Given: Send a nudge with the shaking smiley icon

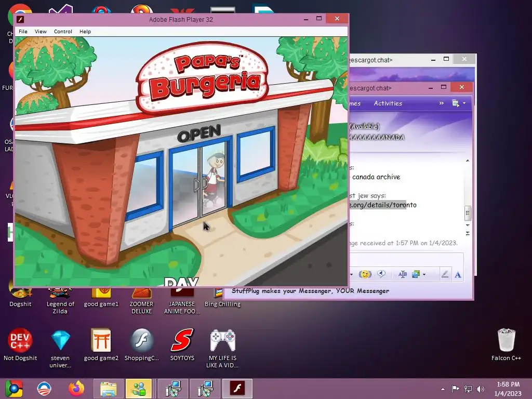Looking at the screenshot, I should pyautogui.click(x=365, y=274).
